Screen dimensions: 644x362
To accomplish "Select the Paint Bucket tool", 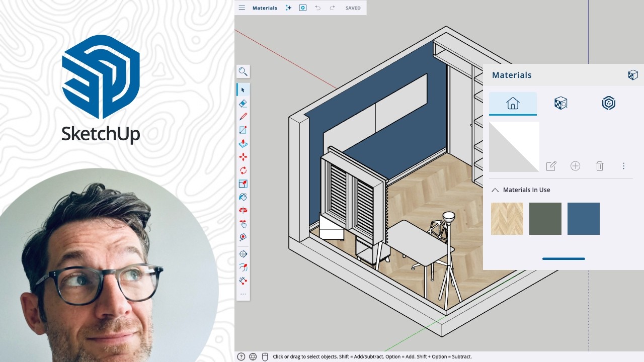I will click(243, 197).
